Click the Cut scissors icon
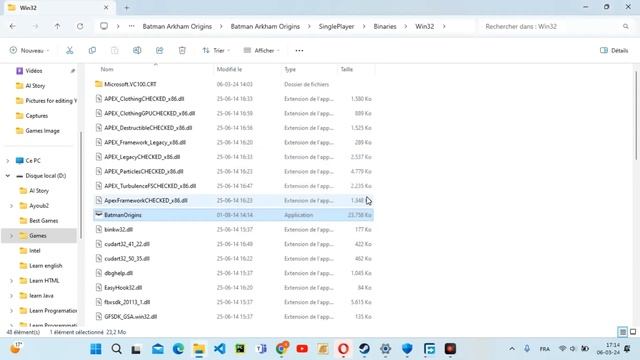Viewport: 640px width, 360px height. (70, 50)
